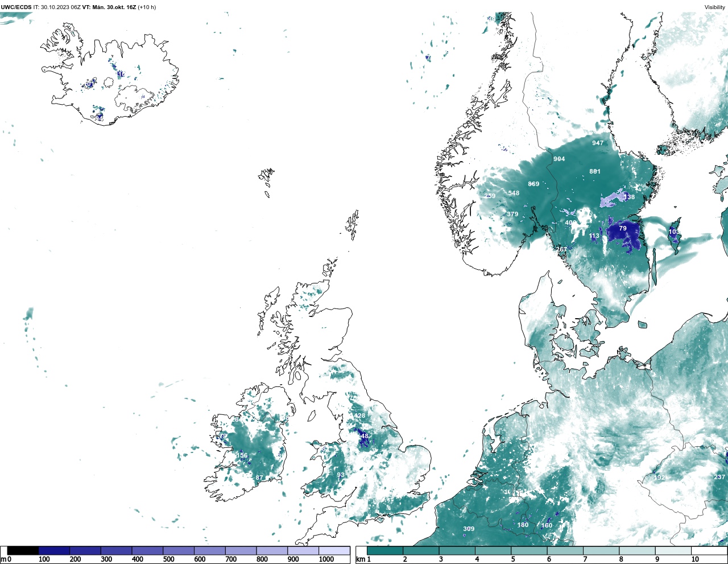
Task: Click the '904' visibility value
Action: (559, 159)
